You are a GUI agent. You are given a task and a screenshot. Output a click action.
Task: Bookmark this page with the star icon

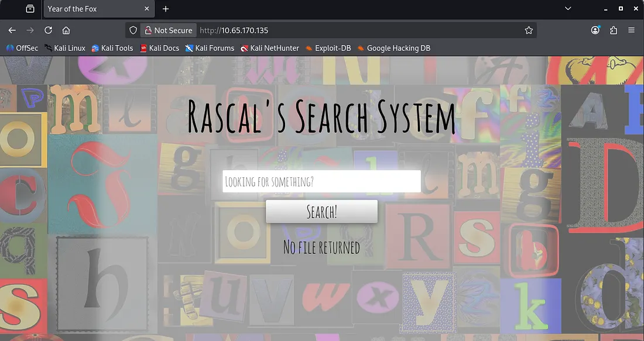529,30
